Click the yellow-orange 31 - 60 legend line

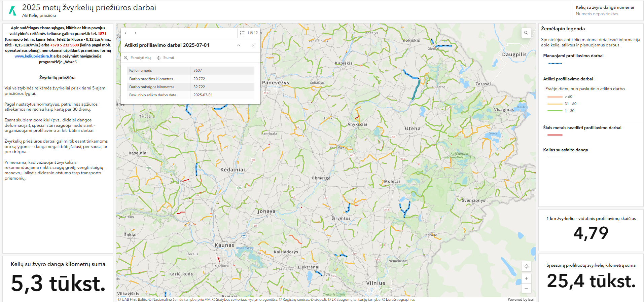click(555, 104)
